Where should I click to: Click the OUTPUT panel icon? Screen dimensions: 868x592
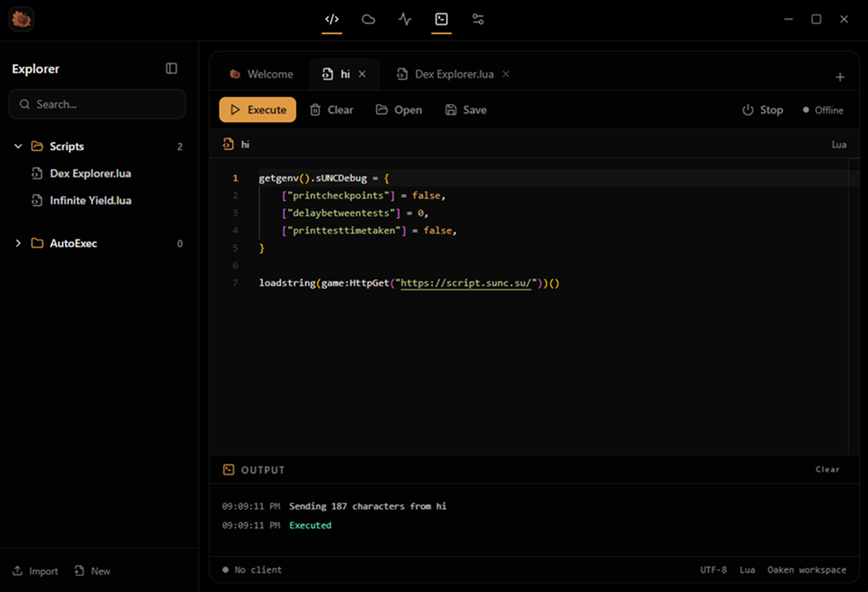click(229, 470)
